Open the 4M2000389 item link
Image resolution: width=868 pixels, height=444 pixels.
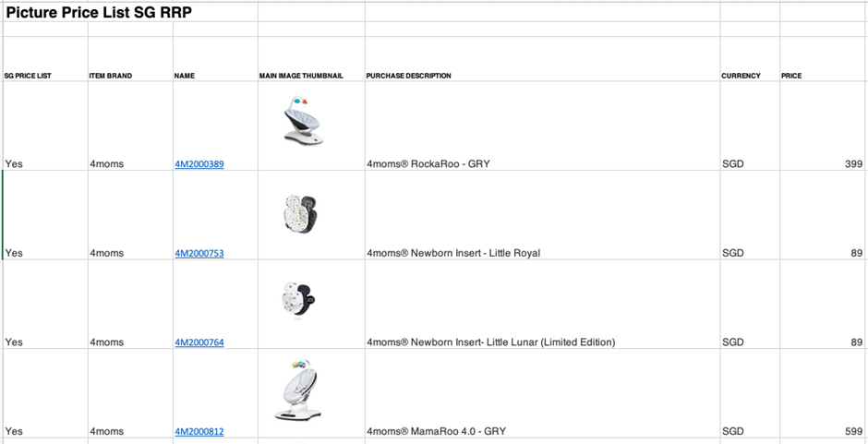click(x=199, y=164)
